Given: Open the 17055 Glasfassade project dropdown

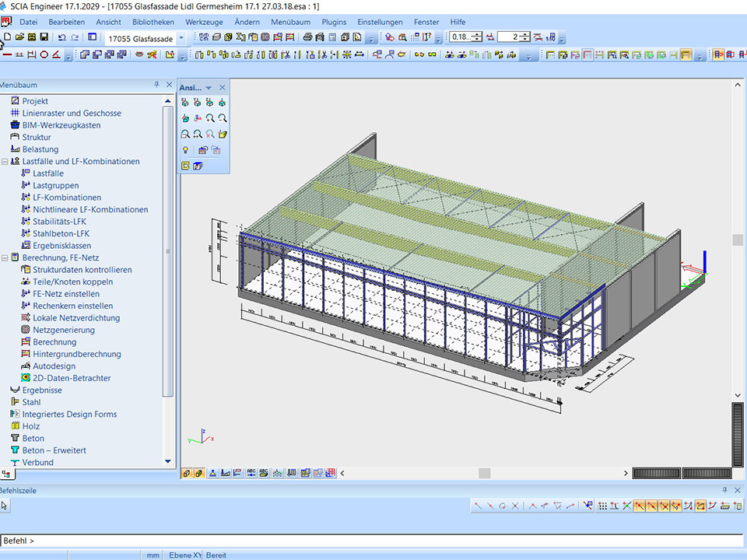Looking at the screenshot, I should pyautogui.click(x=181, y=38).
